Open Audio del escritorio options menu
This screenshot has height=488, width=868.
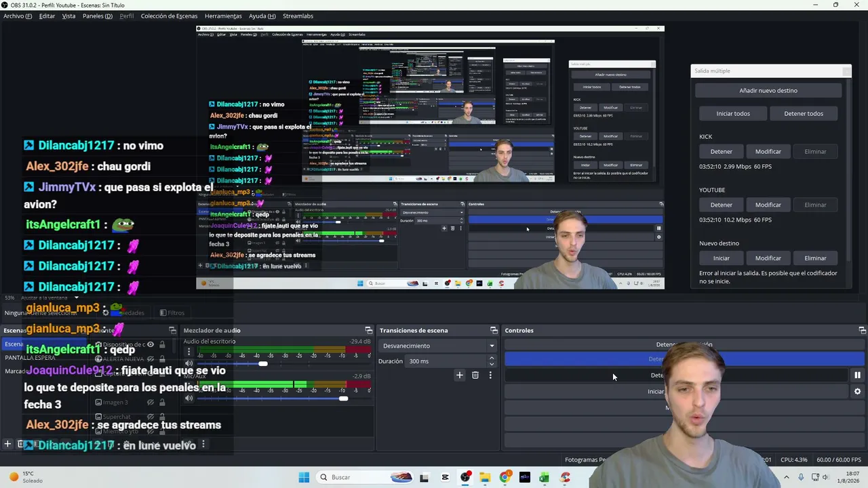click(x=189, y=352)
